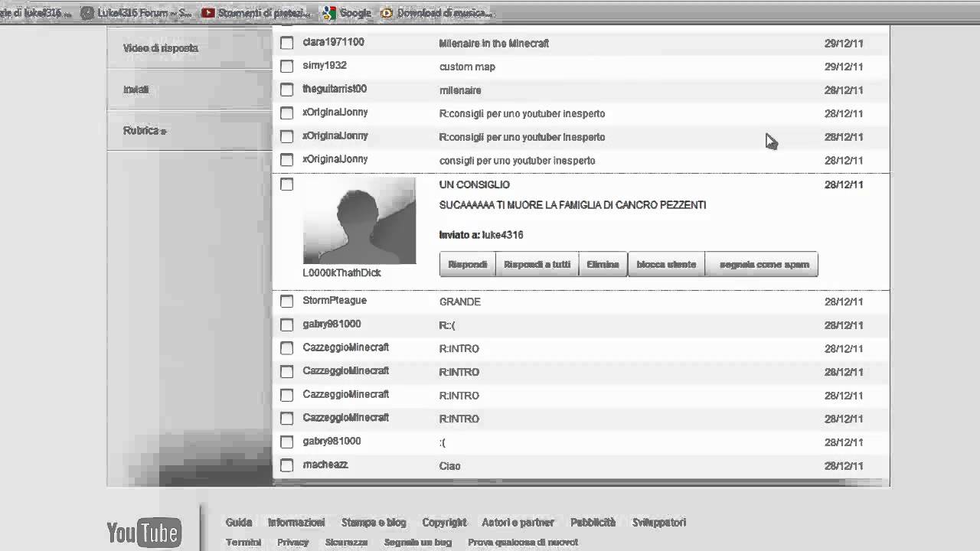Screen dimensions: 980x551
Task: Open Privacy footer link
Action: [x=293, y=543]
